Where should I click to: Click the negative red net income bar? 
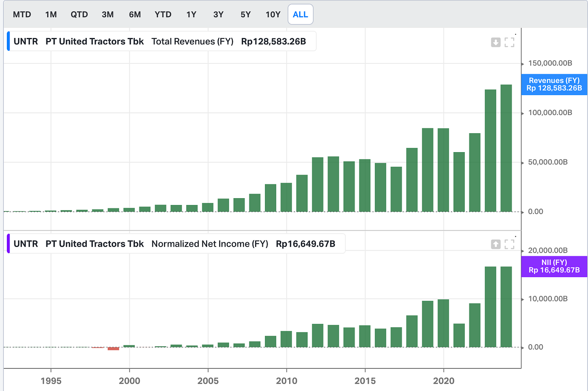pyautogui.click(x=113, y=349)
